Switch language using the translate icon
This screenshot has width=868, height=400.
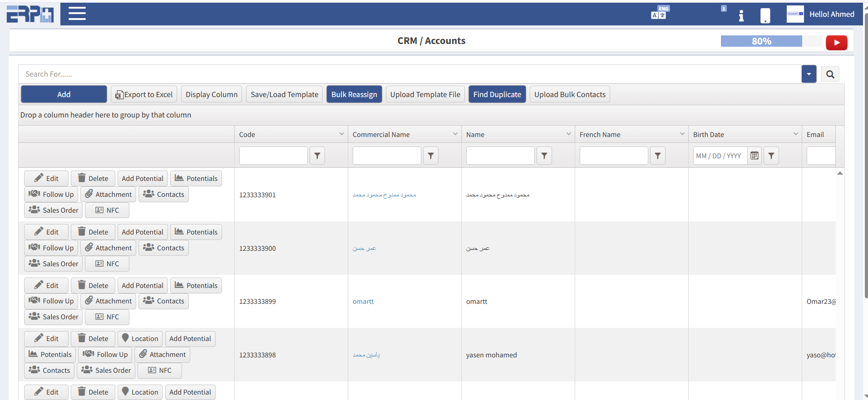659,13
